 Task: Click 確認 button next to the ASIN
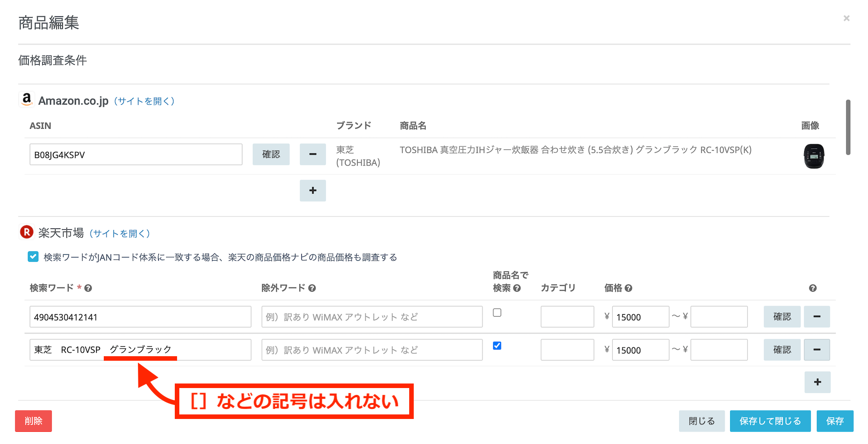point(271,154)
